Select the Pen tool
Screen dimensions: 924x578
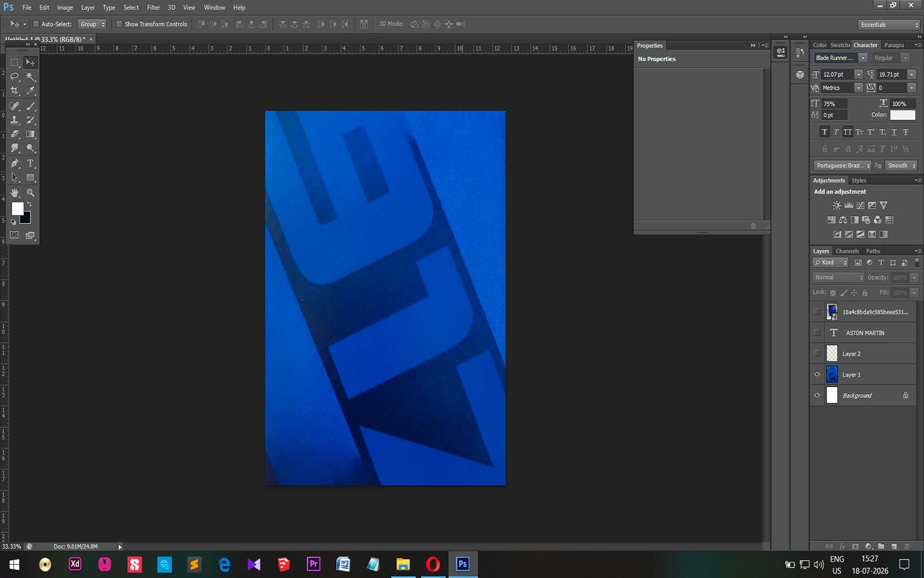14,164
